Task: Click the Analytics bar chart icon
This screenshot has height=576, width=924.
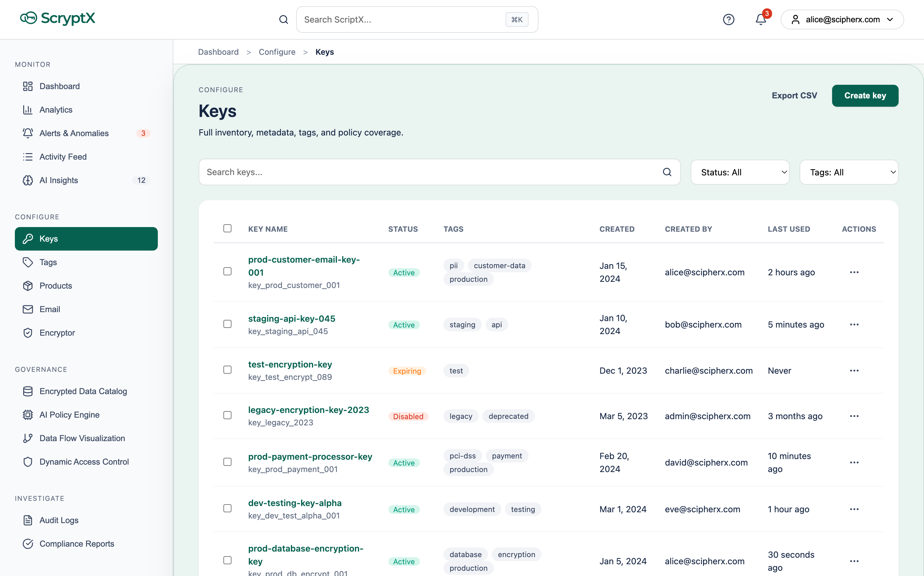Action: coord(28,110)
